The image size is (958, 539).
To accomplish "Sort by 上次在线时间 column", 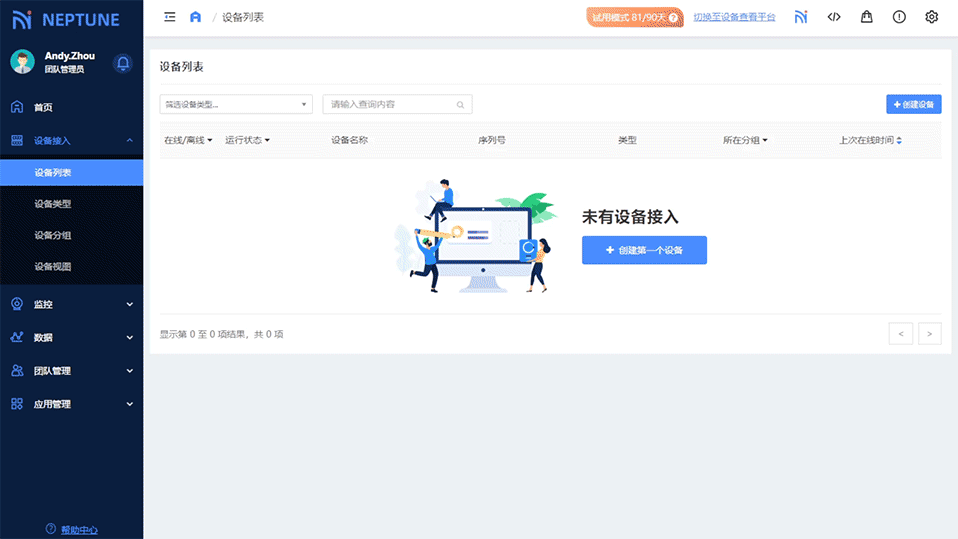I will 870,141.
